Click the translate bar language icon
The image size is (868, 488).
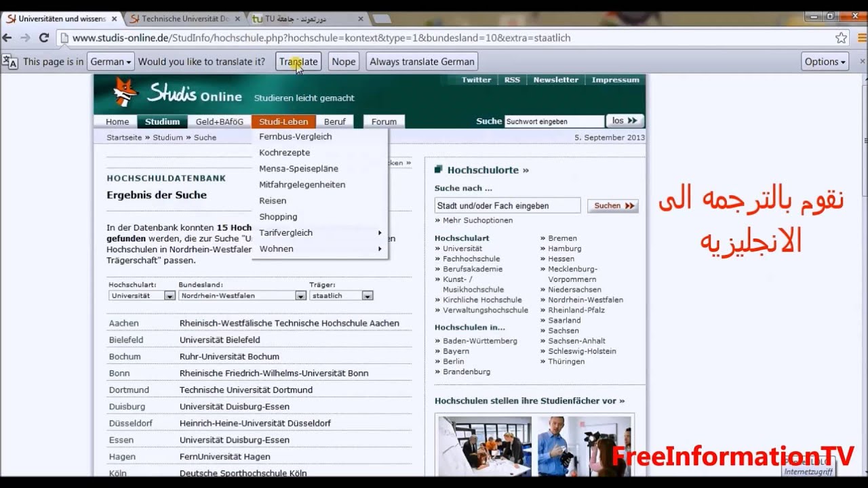click(x=10, y=62)
